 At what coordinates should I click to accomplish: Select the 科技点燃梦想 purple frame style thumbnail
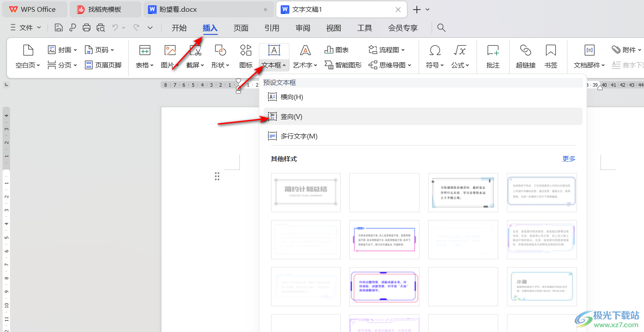point(384,287)
